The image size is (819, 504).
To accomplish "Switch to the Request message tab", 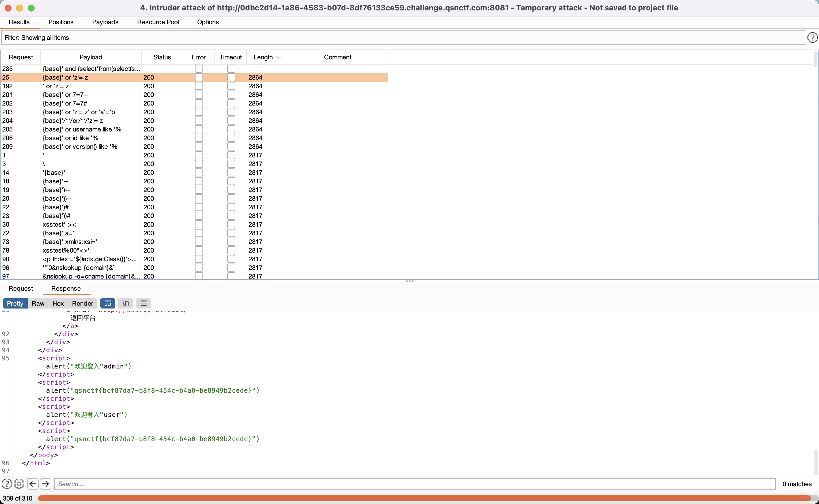I will pyautogui.click(x=21, y=289).
